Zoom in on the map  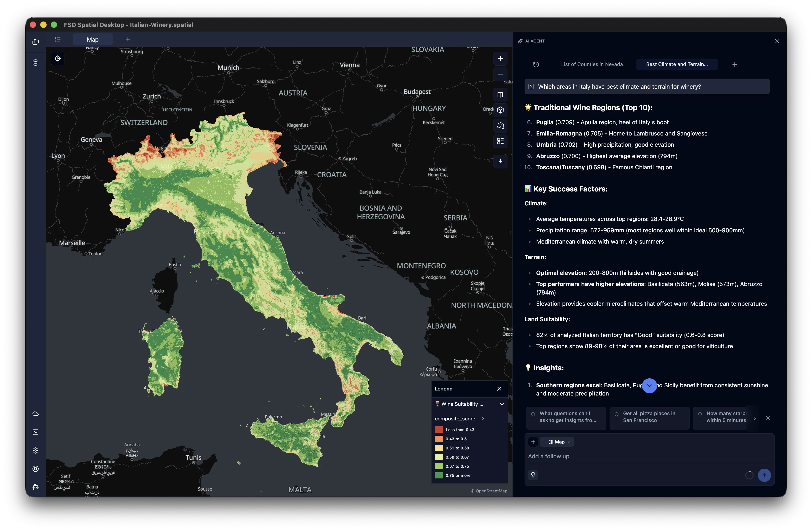tap(500, 59)
